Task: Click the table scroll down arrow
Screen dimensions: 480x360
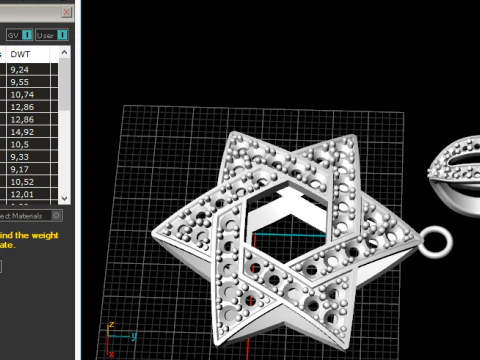Action: tap(64, 199)
